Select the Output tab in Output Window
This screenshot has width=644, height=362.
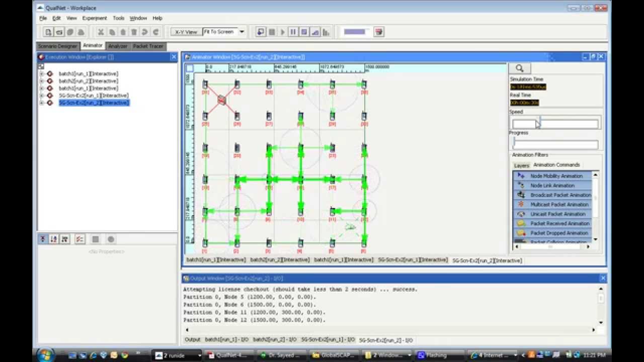pos(192,340)
